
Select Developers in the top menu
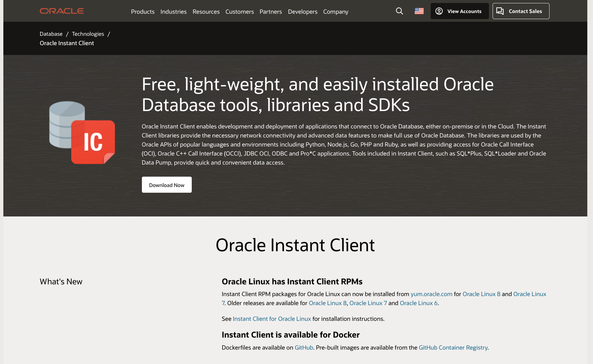303,12
